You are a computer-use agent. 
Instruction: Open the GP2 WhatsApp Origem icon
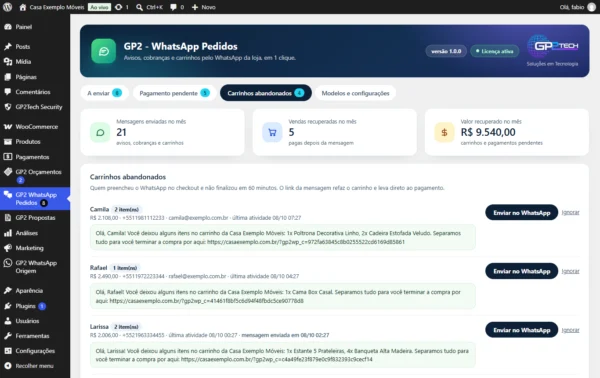click(x=8, y=263)
